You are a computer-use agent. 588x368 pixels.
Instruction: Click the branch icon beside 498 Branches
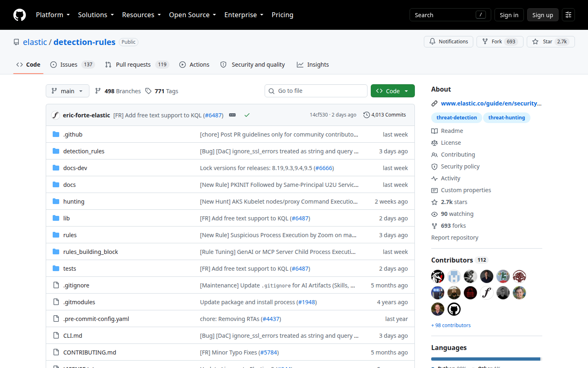[98, 91]
